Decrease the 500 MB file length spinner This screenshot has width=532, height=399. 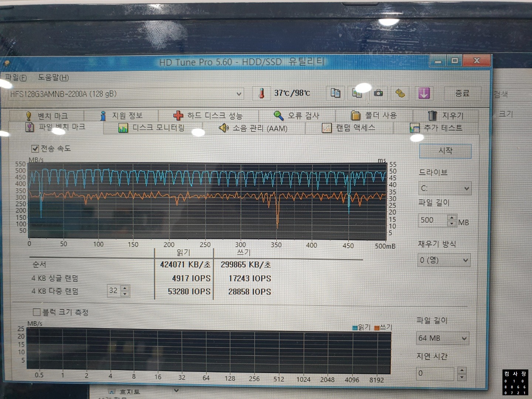coord(452,224)
